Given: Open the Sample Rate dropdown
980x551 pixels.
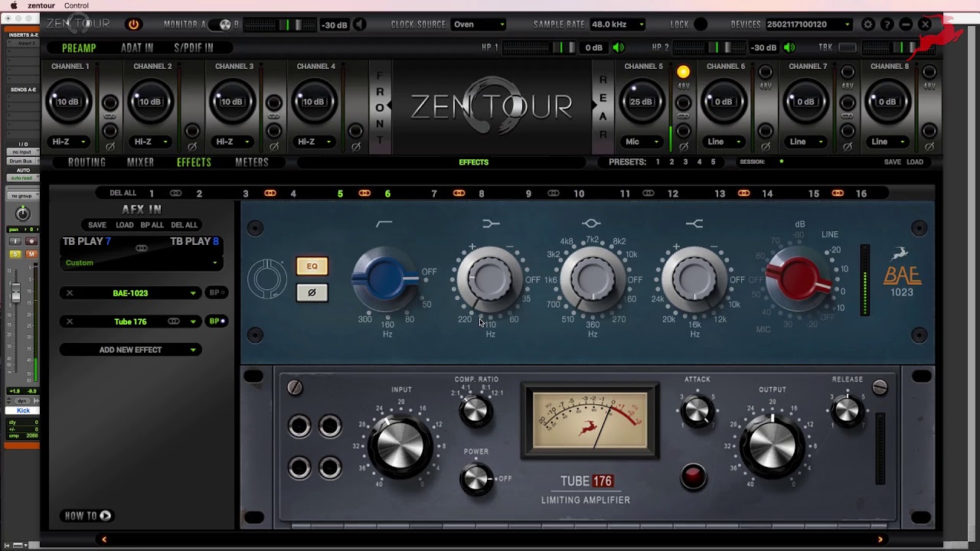Looking at the screenshot, I should pyautogui.click(x=618, y=24).
